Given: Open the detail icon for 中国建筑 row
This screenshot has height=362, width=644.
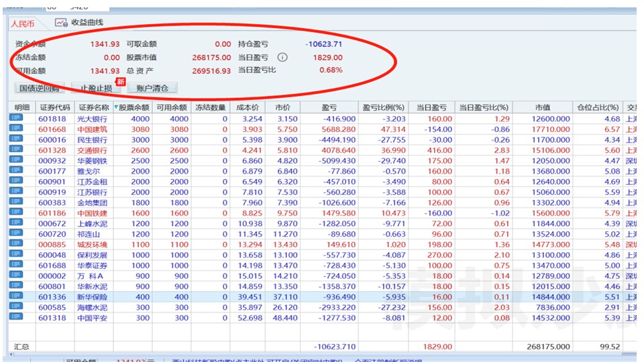Looking at the screenshot, I should [15, 129].
